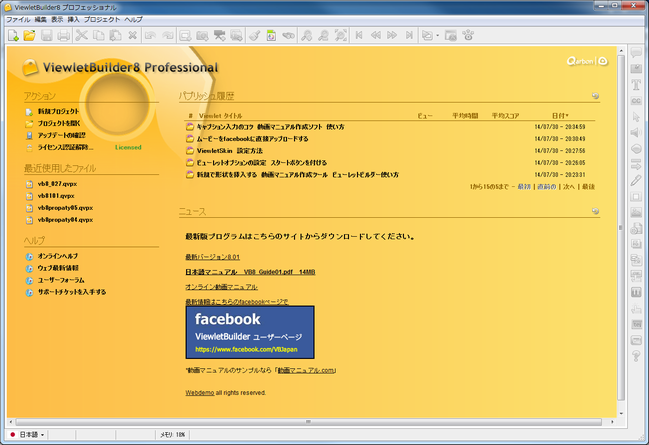Open the language selector dropdown in status bar

(x=27, y=435)
